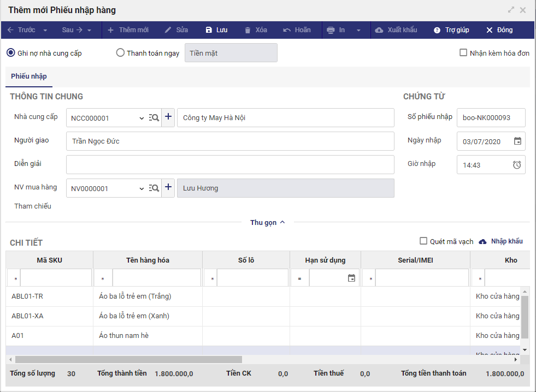Enable Nhận kèm hóa đơn checkbox
Screen dimensions: 536x392
pos(463,53)
